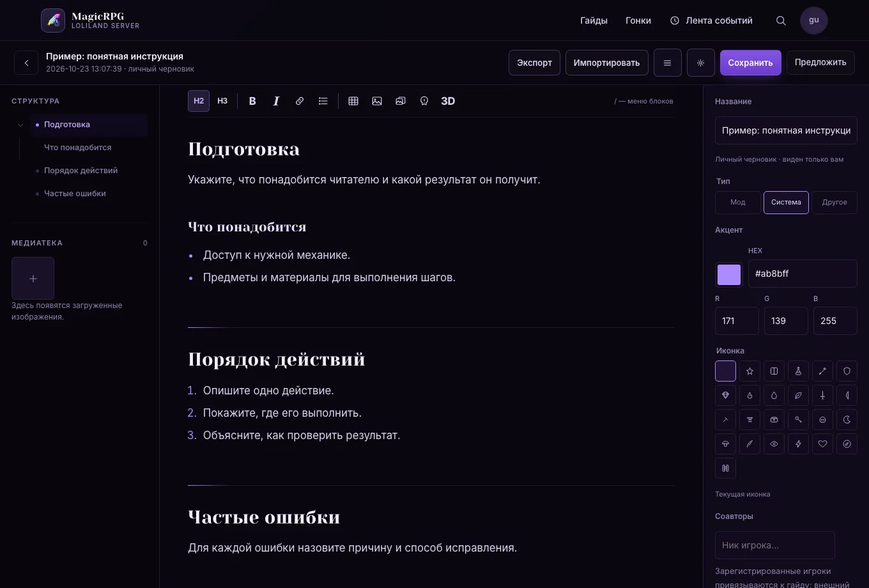869x588 pixels.
Task: Jump to Порядок действий in the structure
Action: point(81,171)
